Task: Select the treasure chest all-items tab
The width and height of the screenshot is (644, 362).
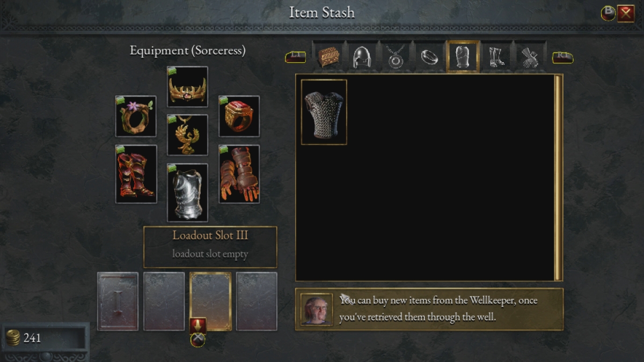Action: click(x=327, y=56)
